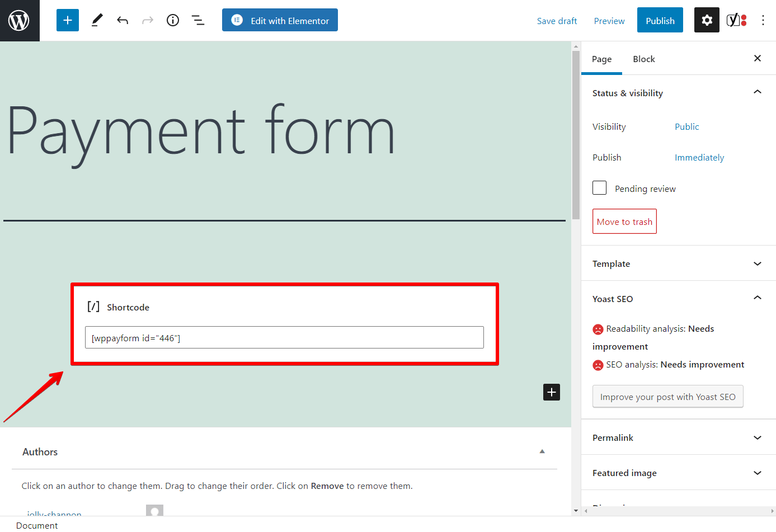Click inside the wppayform shortcode field
776x532 pixels.
pos(284,337)
